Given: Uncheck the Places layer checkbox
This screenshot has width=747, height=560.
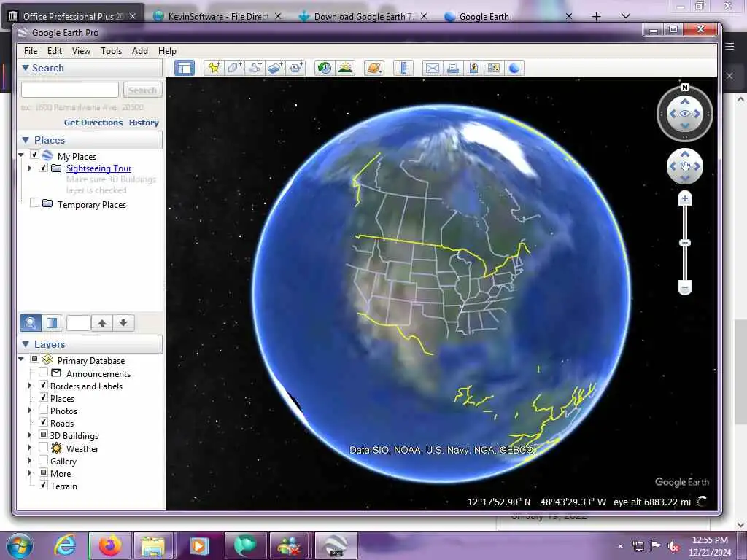Looking at the screenshot, I should pos(43,397).
